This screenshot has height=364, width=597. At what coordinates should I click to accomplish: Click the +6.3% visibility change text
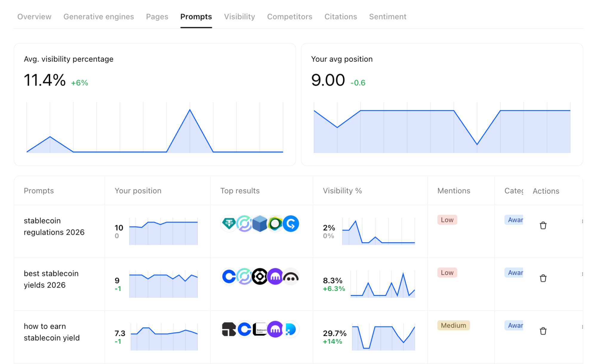(334, 289)
